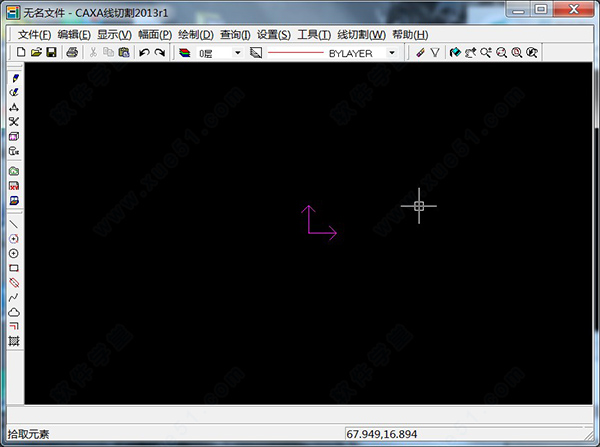Redo the last undone action
600x447 pixels.
tap(160, 52)
